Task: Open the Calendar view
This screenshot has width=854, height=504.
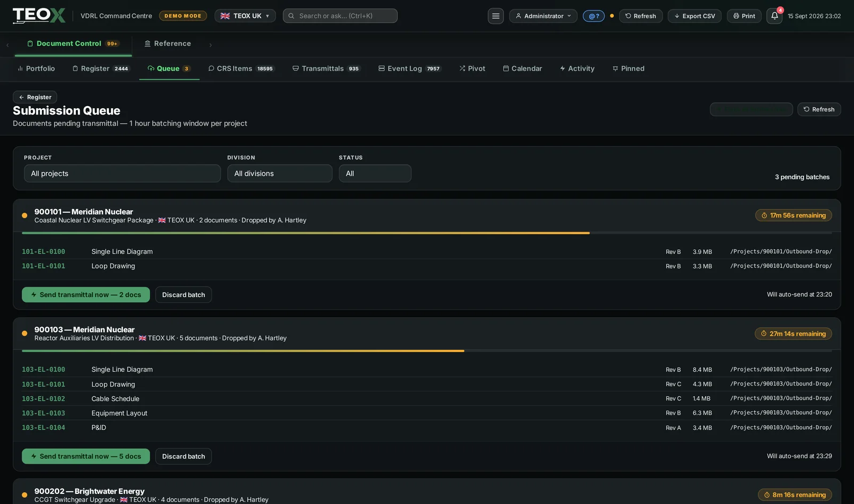Action: pyautogui.click(x=522, y=68)
